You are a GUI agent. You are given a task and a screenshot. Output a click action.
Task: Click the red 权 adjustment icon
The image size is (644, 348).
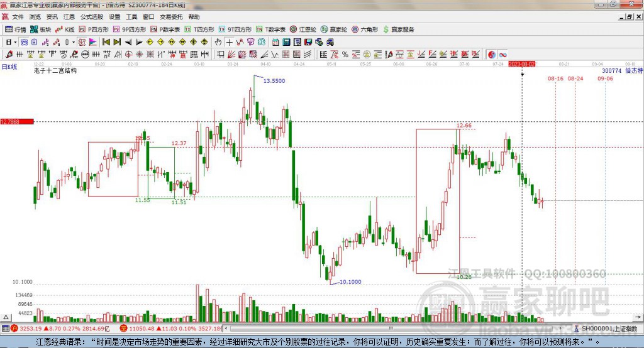[x=82, y=42]
